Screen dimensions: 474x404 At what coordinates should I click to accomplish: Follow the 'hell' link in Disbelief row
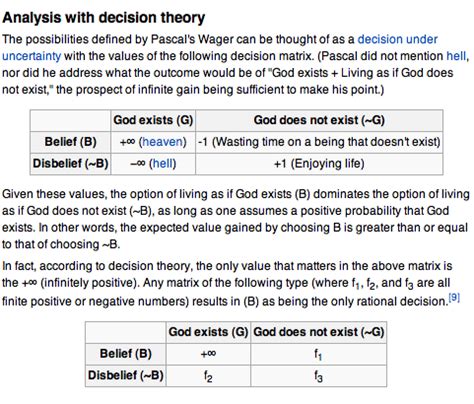tap(162, 164)
